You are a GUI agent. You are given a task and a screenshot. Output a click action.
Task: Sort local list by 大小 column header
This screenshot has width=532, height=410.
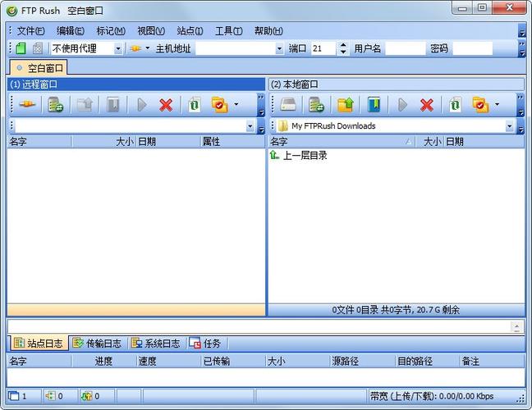coord(429,141)
